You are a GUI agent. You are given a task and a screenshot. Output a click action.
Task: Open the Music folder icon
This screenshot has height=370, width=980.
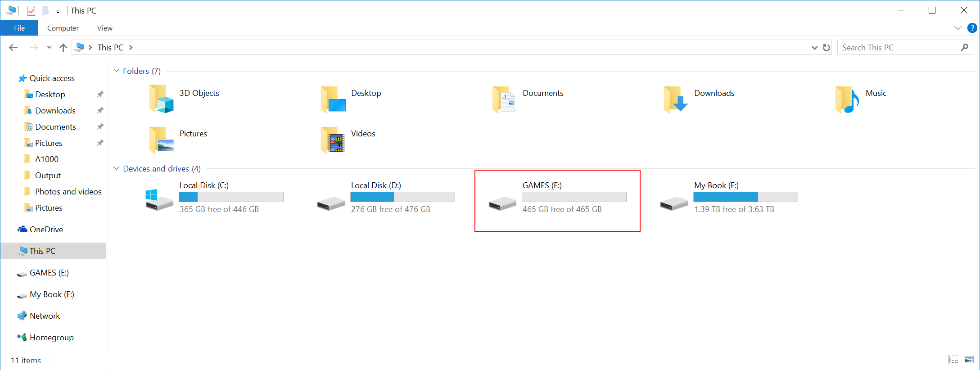click(847, 99)
